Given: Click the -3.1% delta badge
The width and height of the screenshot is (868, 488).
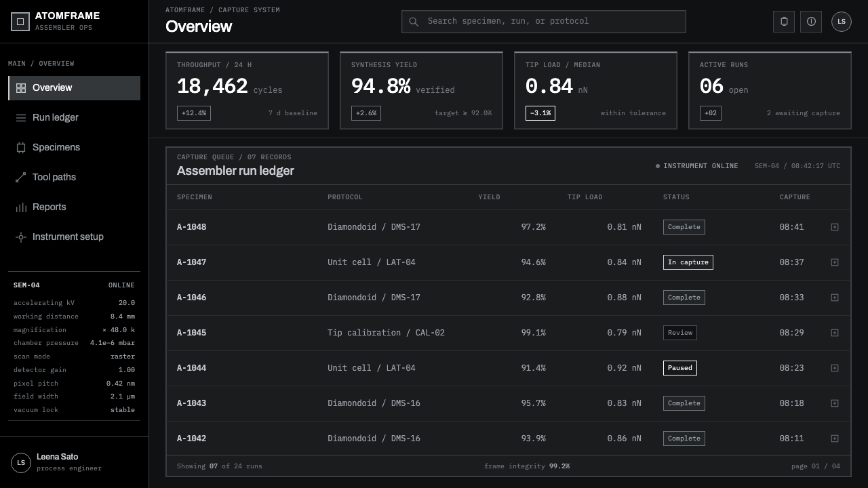Looking at the screenshot, I should point(540,113).
